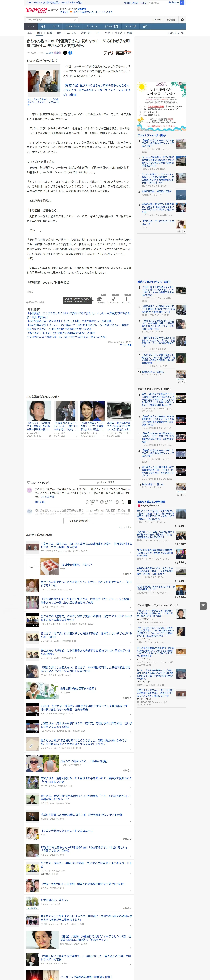Click the search magnifier next to キーワードを入力

coord(75,20)
